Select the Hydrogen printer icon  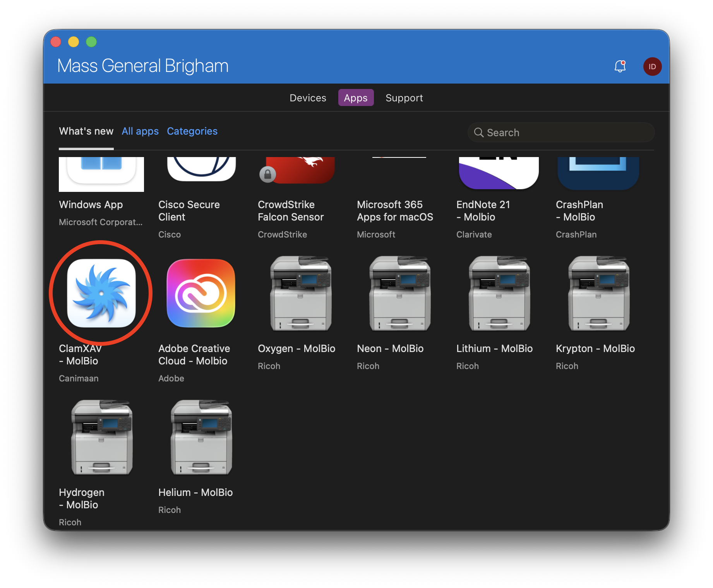coord(102,438)
